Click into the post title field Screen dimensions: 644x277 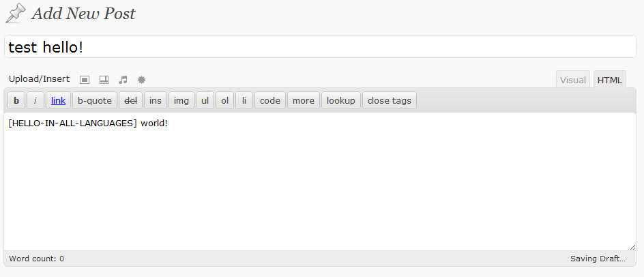[321, 47]
